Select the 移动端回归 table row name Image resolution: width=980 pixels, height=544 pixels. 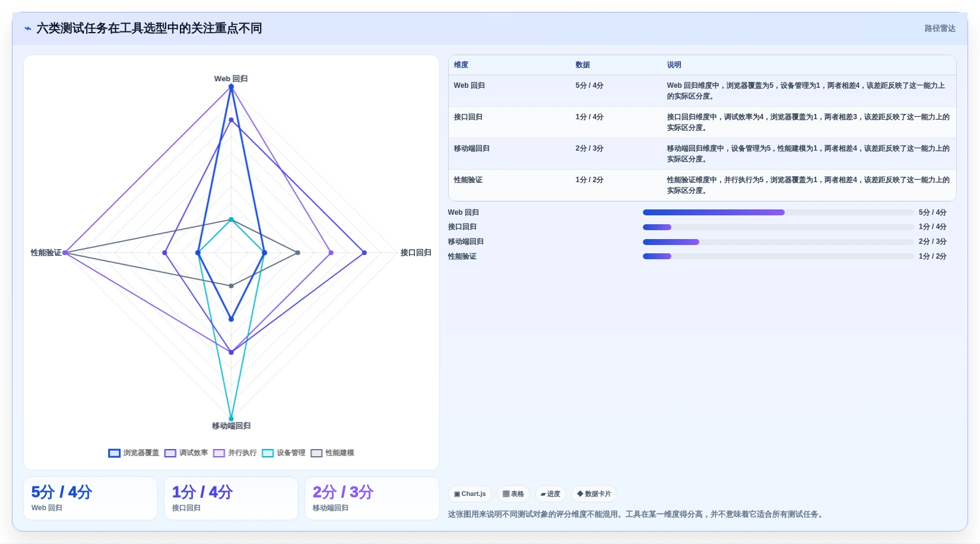click(471, 148)
